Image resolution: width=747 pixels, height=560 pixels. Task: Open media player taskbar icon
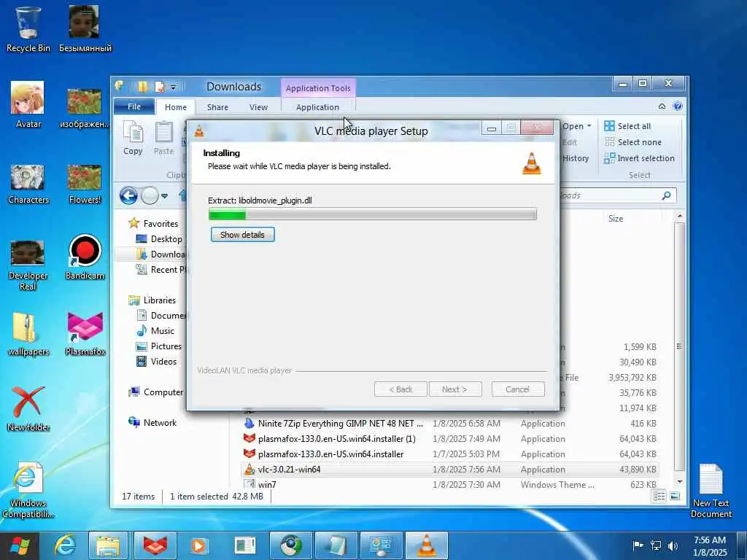pos(199,545)
